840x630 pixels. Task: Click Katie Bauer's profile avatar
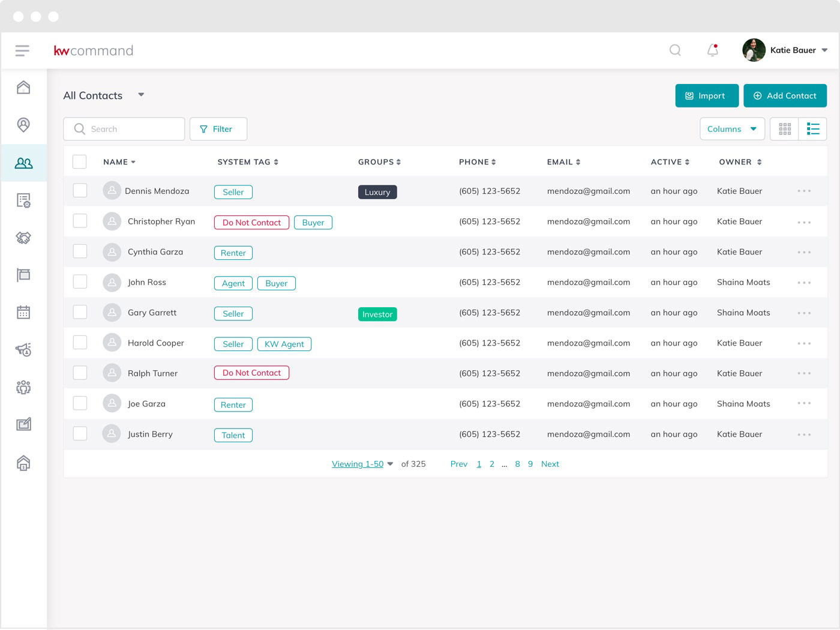tap(754, 50)
